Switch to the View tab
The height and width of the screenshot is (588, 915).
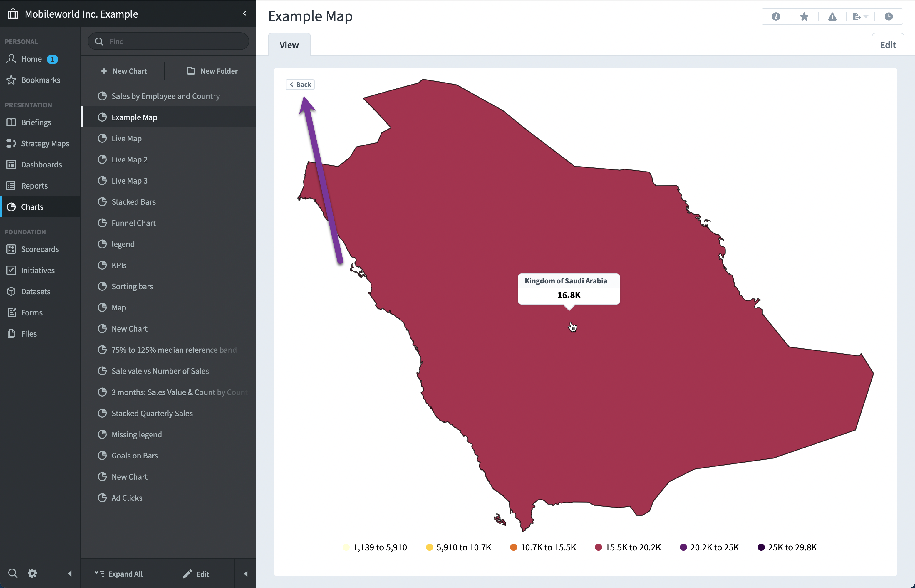(x=289, y=45)
